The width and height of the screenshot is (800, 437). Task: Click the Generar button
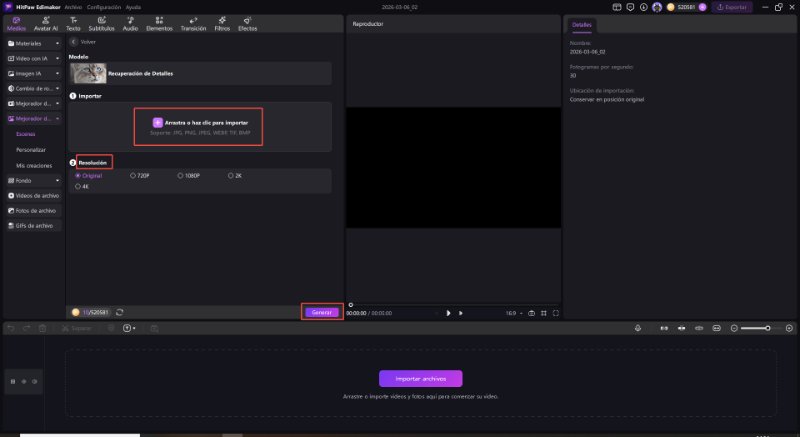point(322,312)
